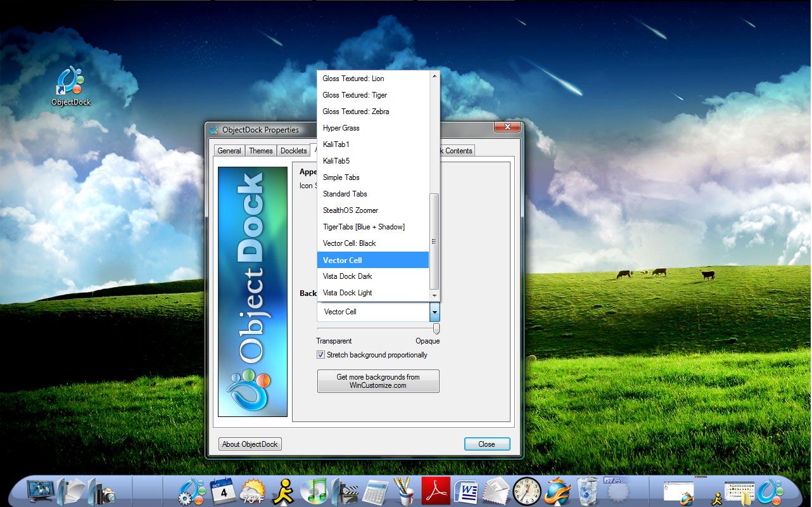Click the N/A battery docklet
The image size is (812, 507).
[616, 491]
